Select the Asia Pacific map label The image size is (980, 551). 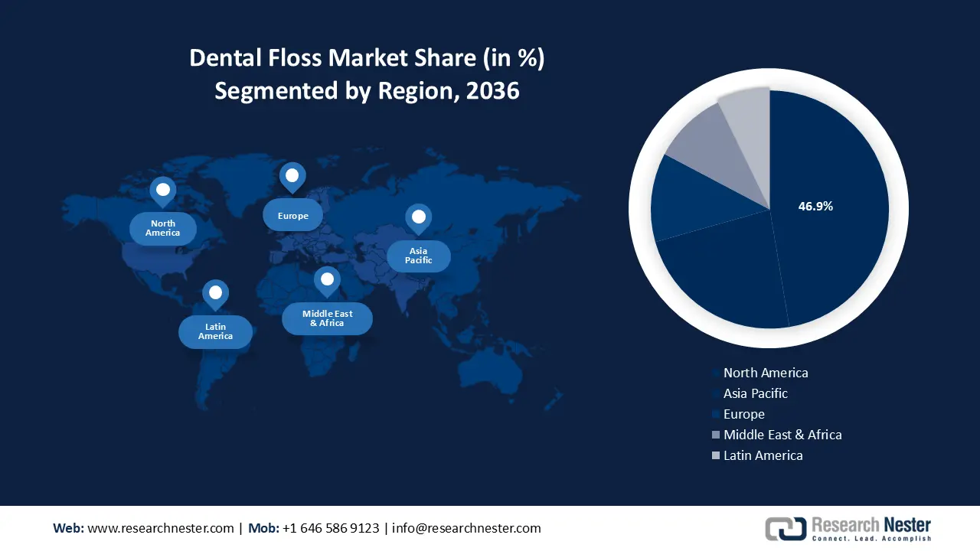point(418,256)
